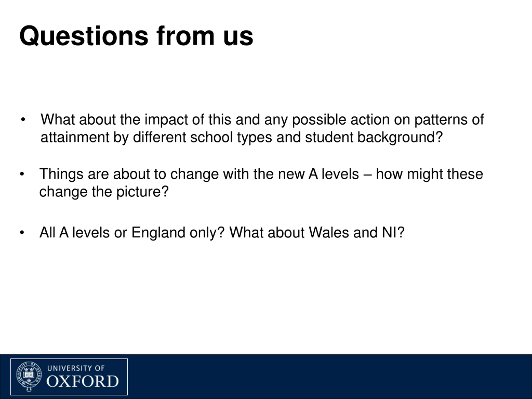This screenshot has height=399, width=532.
Task: Click the line 'Things are about to change'
Action: pyautogui.click(x=261, y=174)
